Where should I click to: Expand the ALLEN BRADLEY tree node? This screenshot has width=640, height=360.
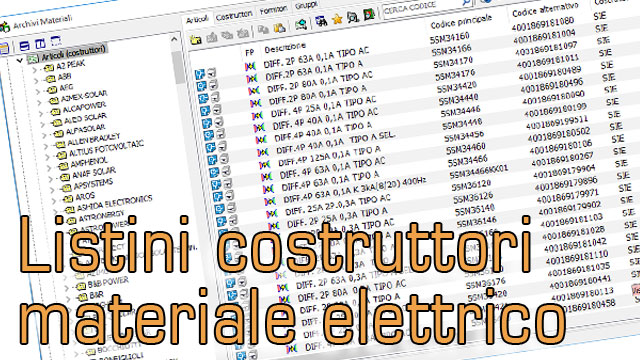pyautogui.click(x=45, y=146)
